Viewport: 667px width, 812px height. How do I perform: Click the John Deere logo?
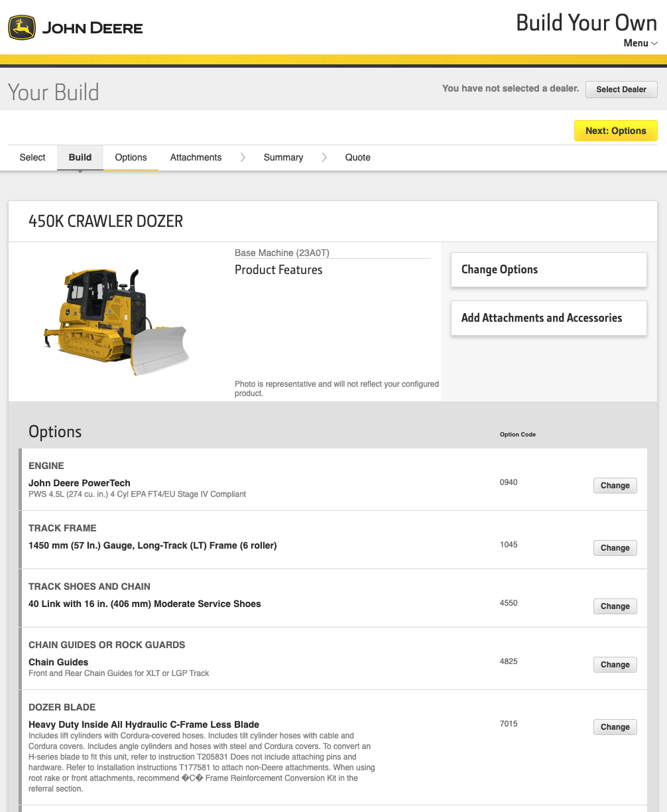75,28
